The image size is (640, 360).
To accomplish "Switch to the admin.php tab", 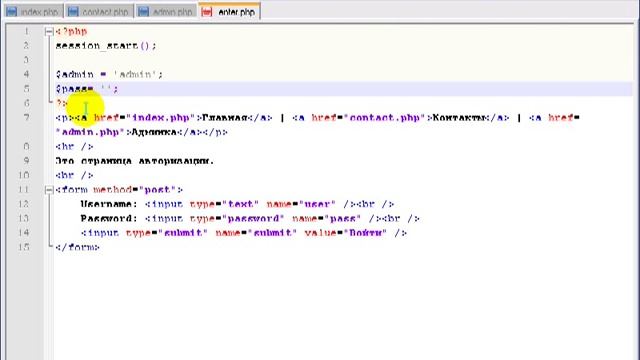I will (x=167, y=11).
